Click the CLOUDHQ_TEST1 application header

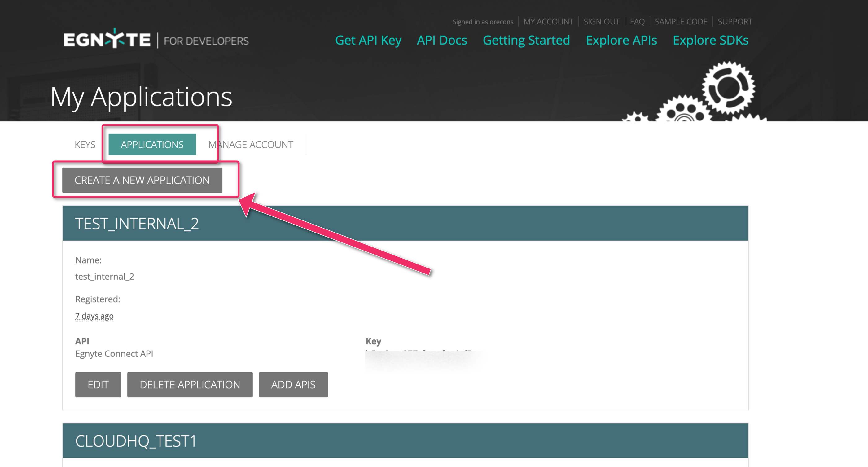click(406, 441)
